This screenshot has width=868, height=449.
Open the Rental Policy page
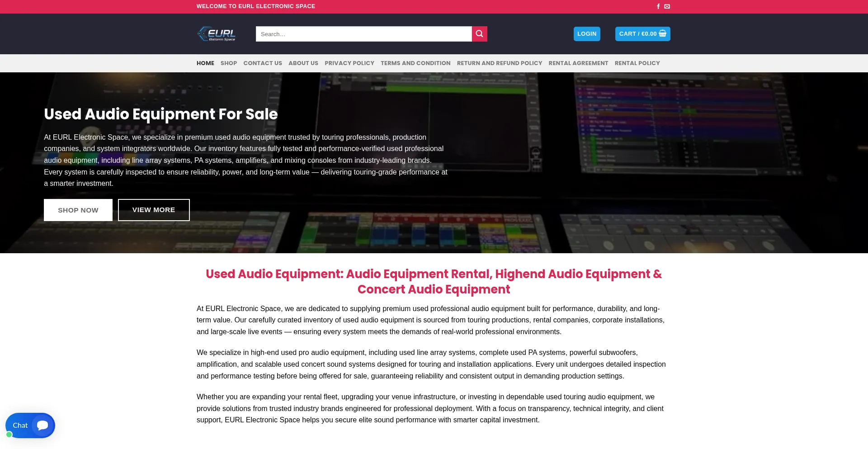[637, 63]
